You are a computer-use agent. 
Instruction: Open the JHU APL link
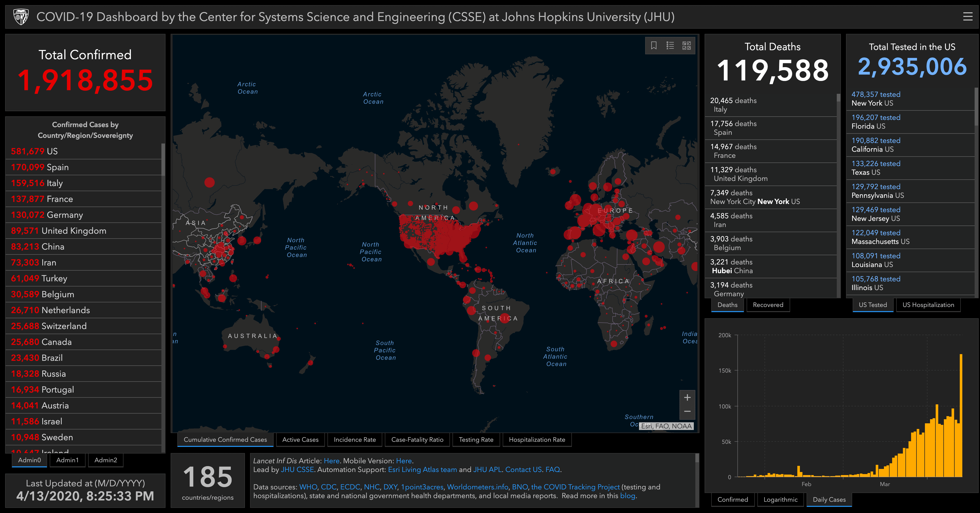[x=487, y=470]
